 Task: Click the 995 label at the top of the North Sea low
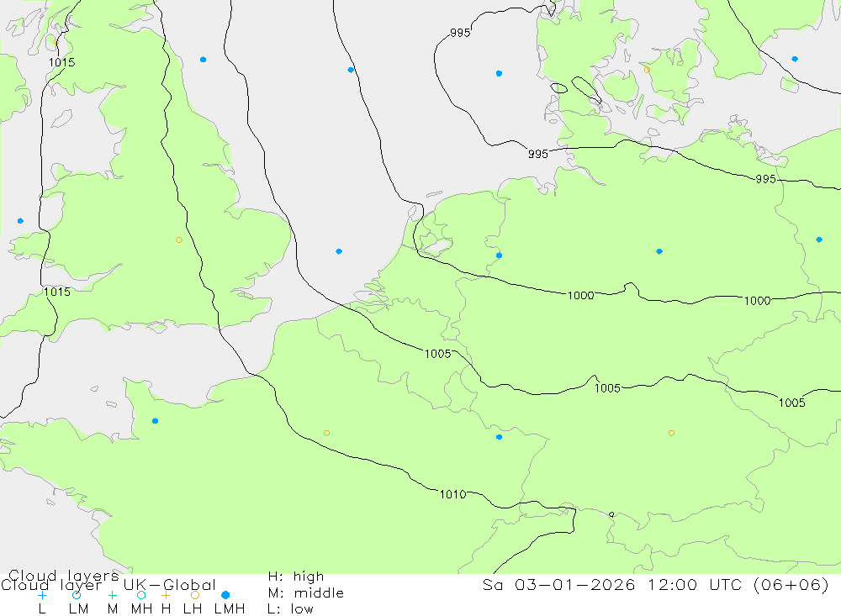(460, 33)
